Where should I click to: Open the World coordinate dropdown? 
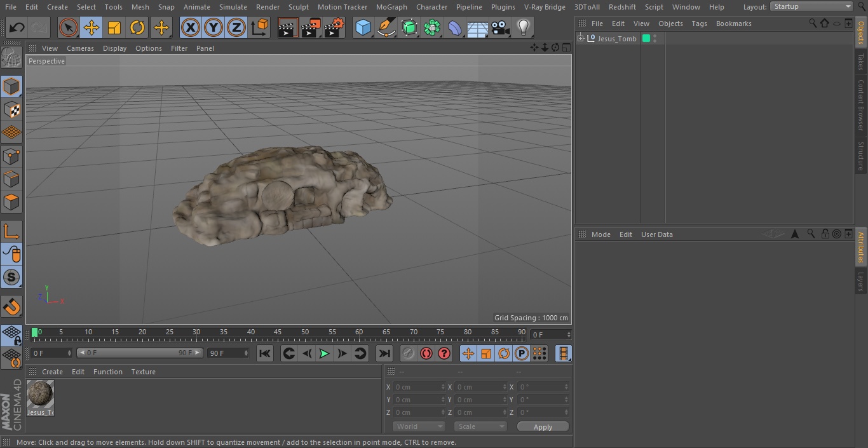point(418,426)
